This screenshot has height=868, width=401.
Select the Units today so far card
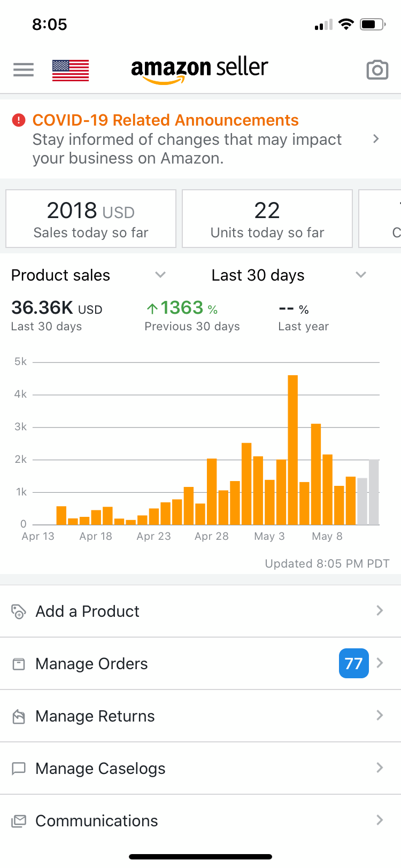pos(267,219)
